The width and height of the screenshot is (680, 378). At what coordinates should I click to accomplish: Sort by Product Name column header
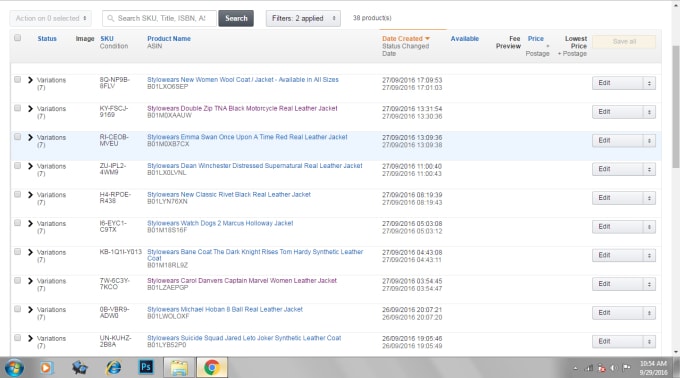pyautogui.click(x=169, y=39)
